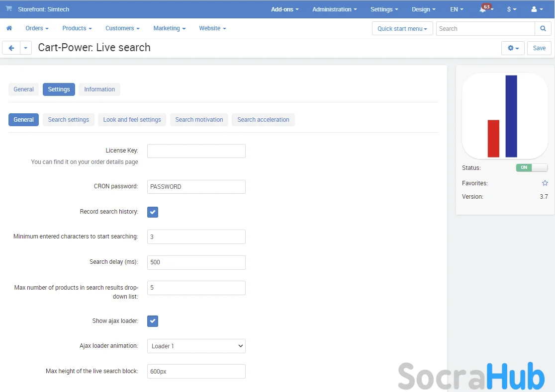Open Ajax loader animation dropdown
Screen dimensions: 555x392
[196, 346]
